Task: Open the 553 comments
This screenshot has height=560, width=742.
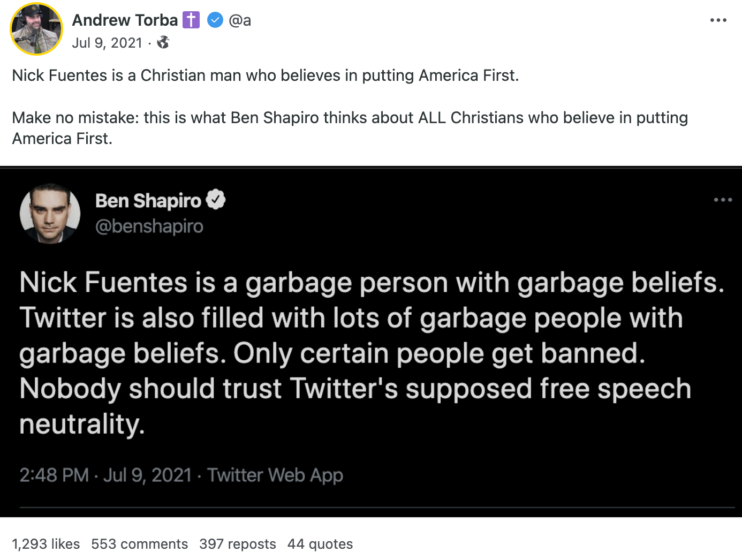Action: coord(140,544)
